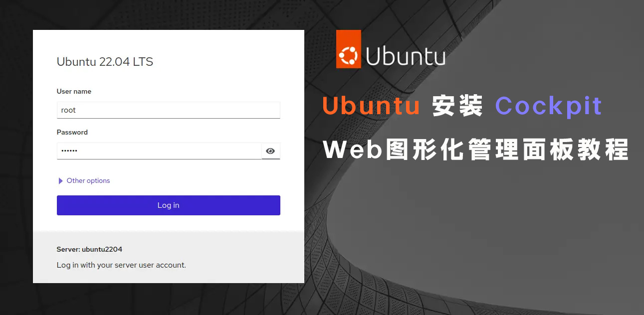Click the Server: ubuntu2204 label
Image resolution: width=644 pixels, height=315 pixels.
click(89, 249)
